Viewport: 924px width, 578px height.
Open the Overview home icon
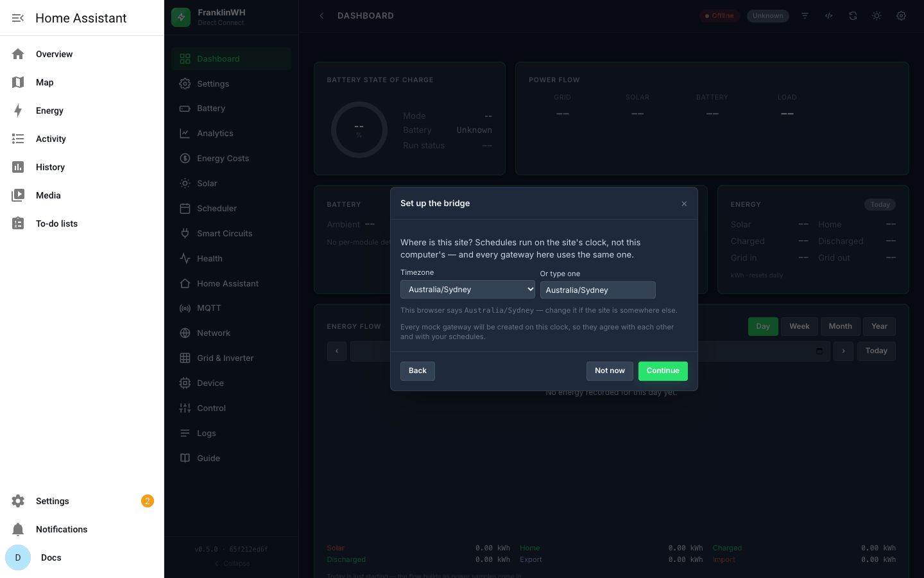[x=18, y=54]
